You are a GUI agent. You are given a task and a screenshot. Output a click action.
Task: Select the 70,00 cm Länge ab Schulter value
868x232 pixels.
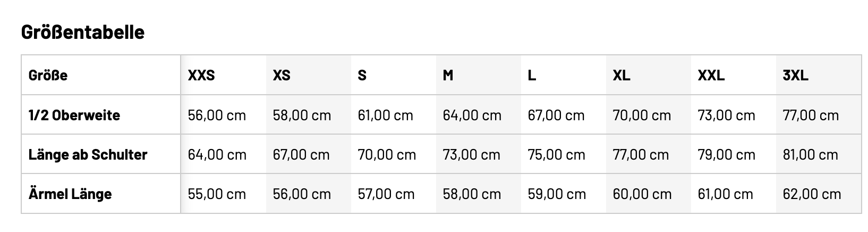(x=387, y=155)
